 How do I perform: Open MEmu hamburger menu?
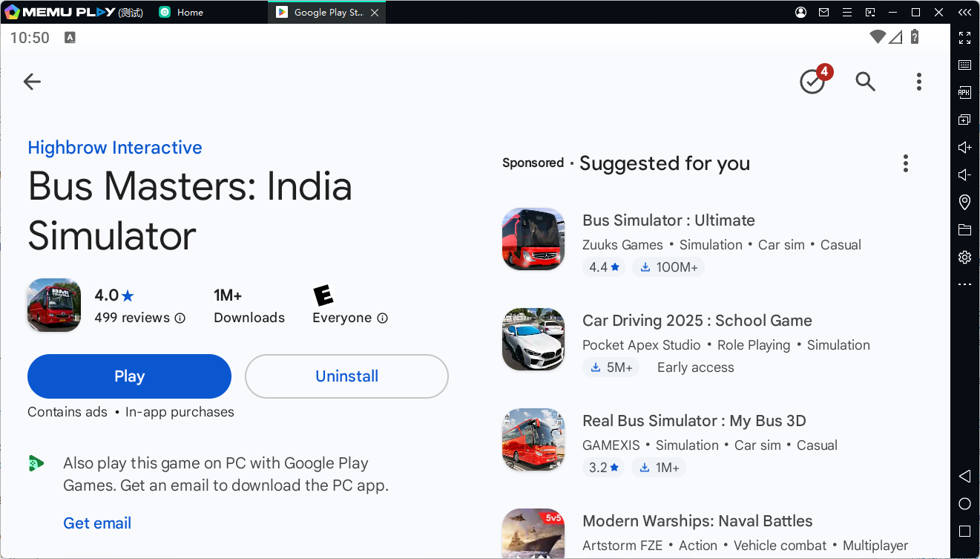click(847, 13)
